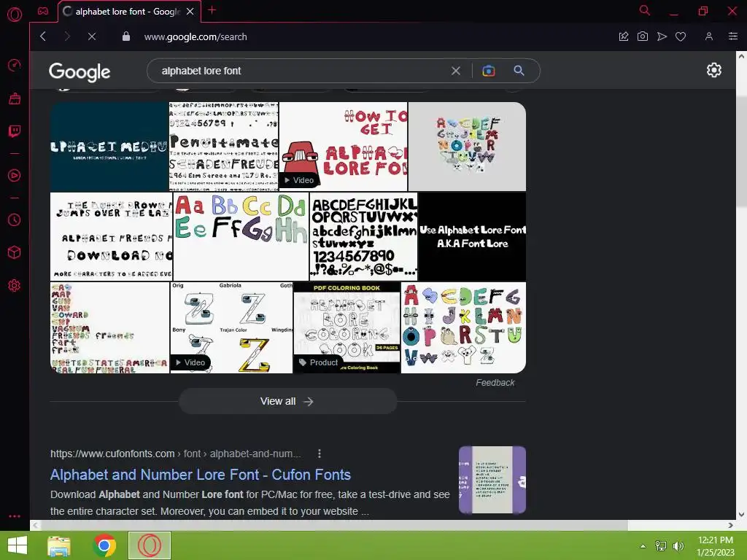The width and height of the screenshot is (747, 560).
Task: Open the United States America text image
Action: click(109, 327)
